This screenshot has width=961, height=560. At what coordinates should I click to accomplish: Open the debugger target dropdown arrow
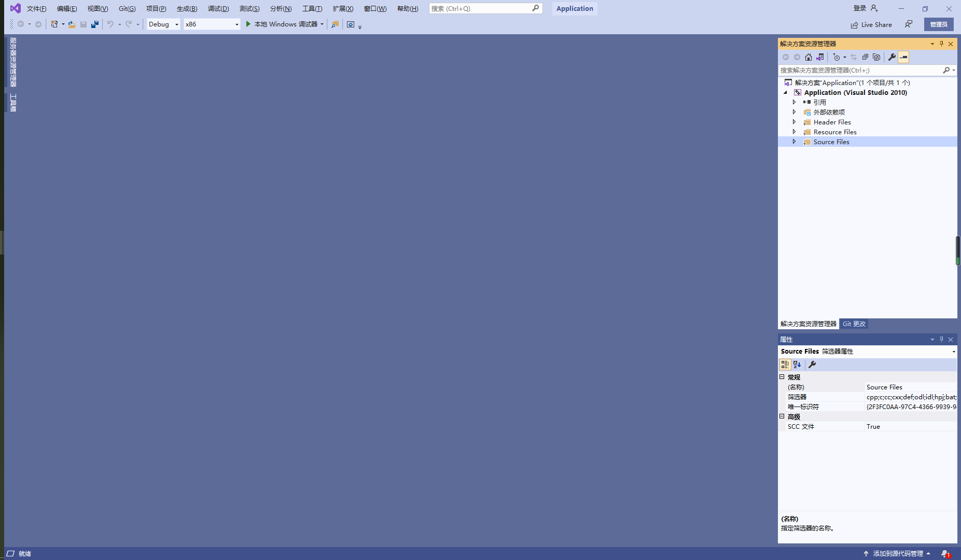tap(322, 24)
